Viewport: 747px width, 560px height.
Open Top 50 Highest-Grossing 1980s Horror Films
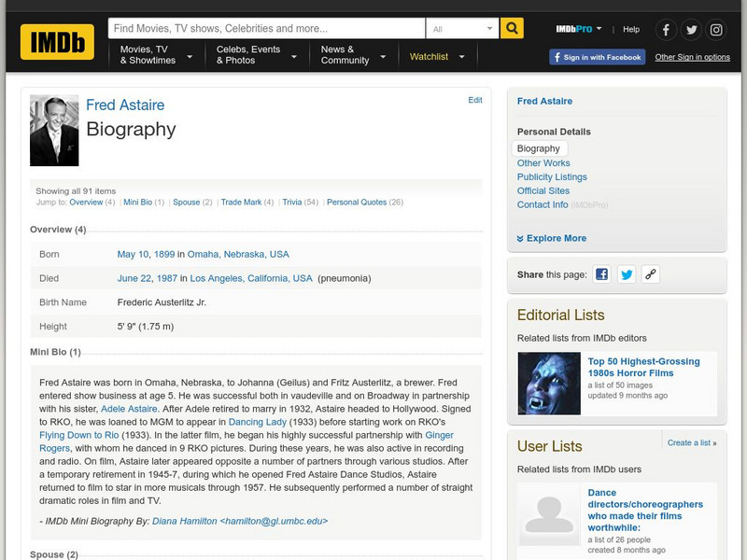pos(643,368)
